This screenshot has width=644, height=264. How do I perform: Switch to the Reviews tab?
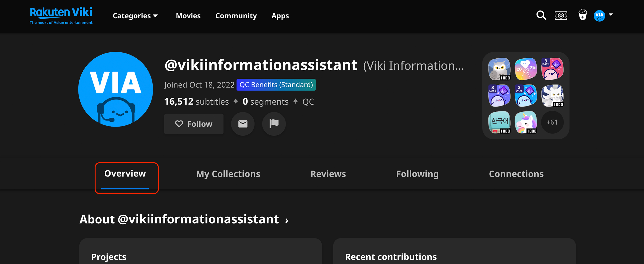[328, 174]
